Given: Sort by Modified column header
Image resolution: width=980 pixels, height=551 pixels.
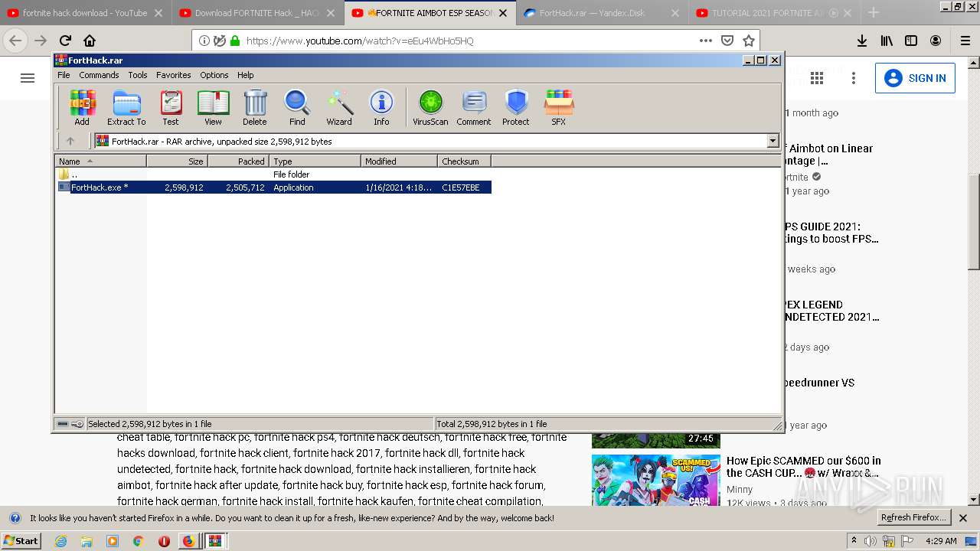Looking at the screenshot, I should [x=399, y=161].
